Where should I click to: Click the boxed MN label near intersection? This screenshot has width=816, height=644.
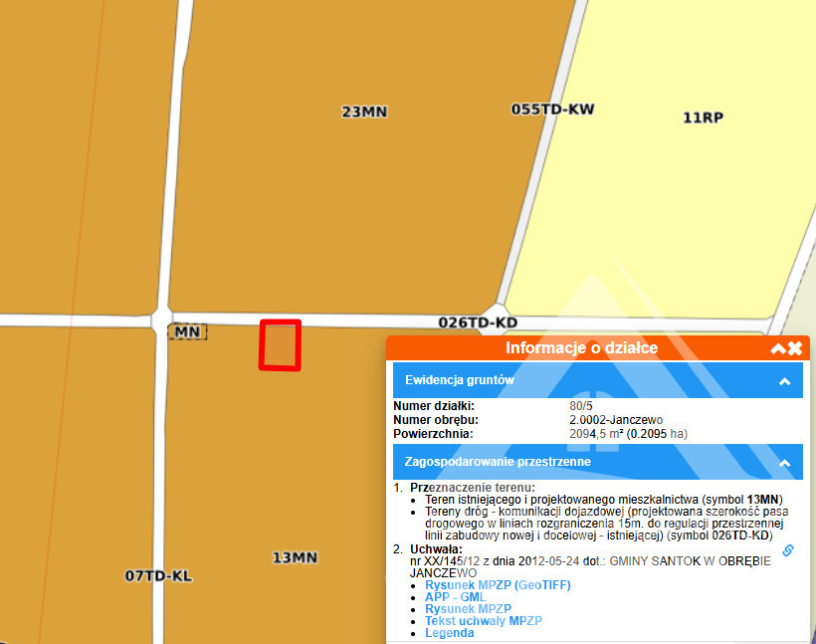click(x=187, y=331)
